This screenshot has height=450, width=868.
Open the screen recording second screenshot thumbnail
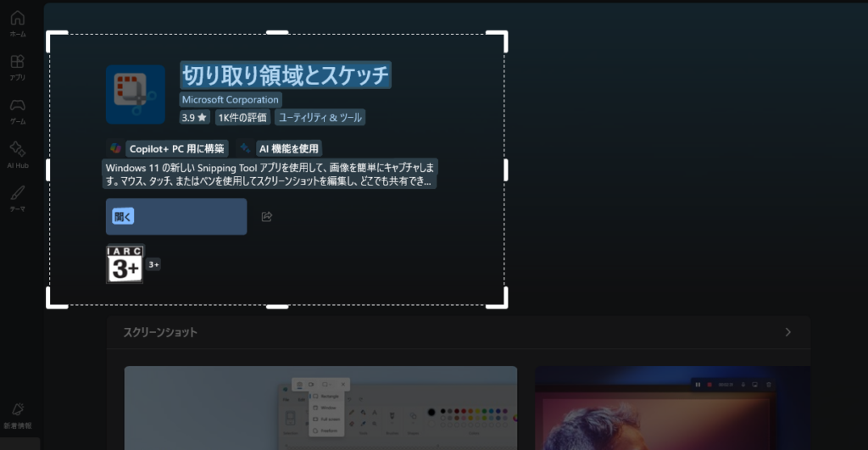point(672,408)
